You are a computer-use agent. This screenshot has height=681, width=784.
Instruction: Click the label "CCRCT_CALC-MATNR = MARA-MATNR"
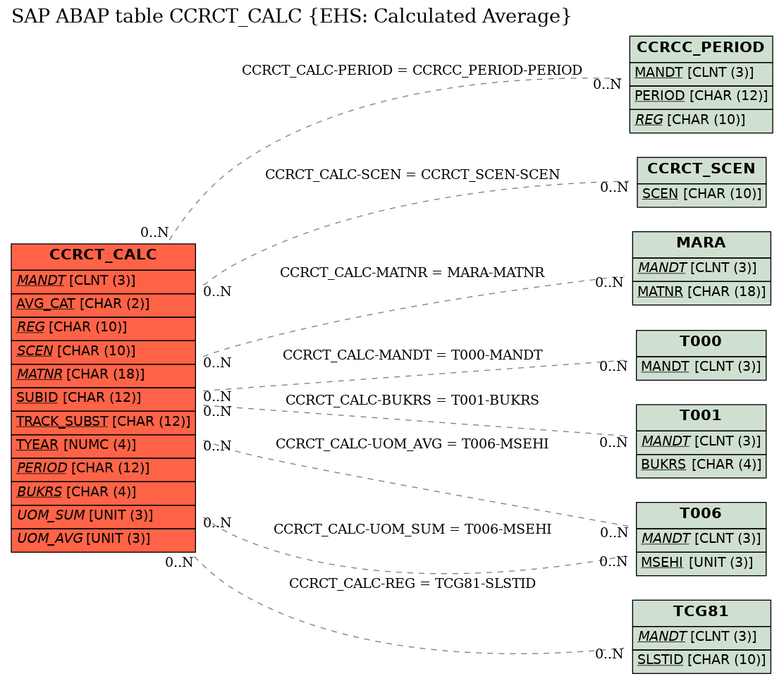(412, 273)
